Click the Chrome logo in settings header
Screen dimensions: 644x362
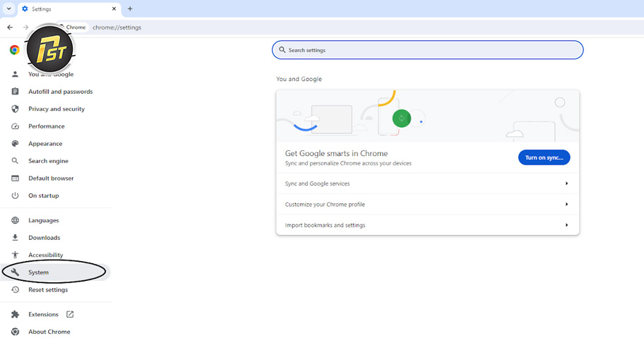[x=14, y=50]
